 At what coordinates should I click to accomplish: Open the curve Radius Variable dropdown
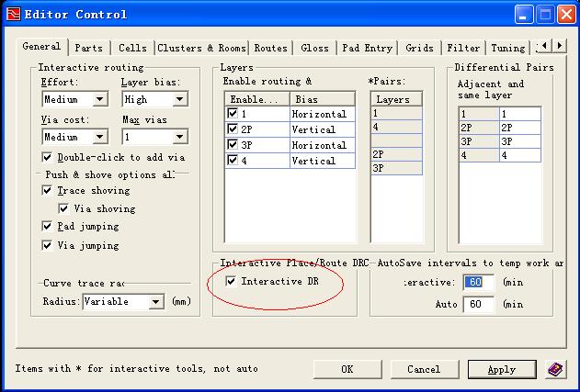tap(156, 301)
